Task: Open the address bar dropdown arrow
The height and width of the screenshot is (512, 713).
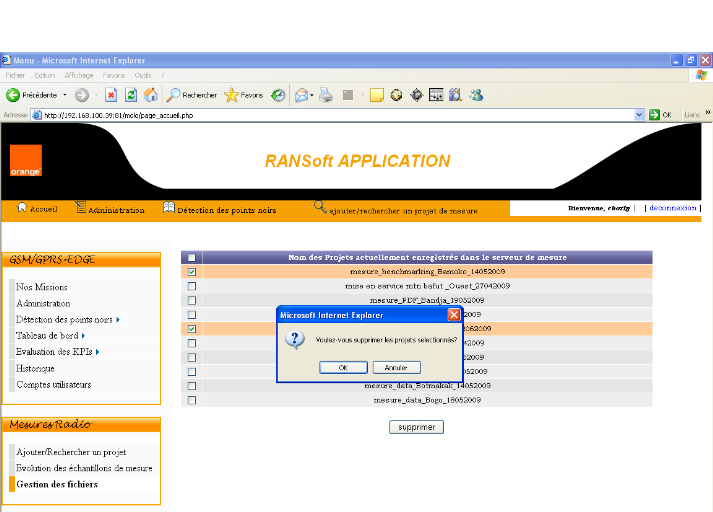Action: tap(639, 115)
